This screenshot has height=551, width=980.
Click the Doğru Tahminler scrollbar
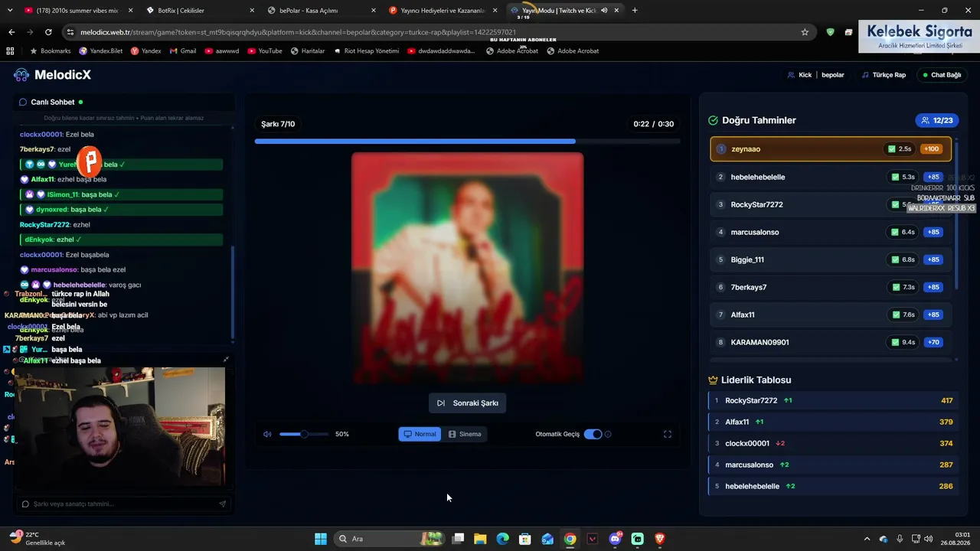pos(955,214)
